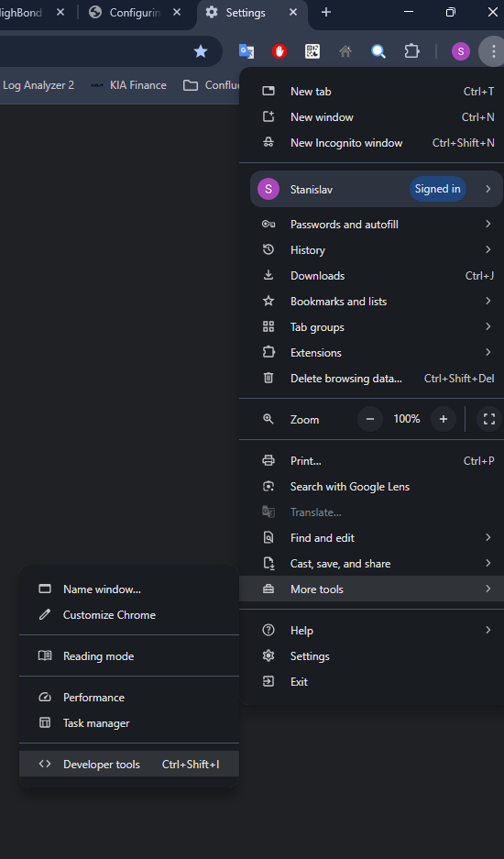The image size is (504, 859).
Task: Decrease zoom with the minus button
Action: click(370, 419)
